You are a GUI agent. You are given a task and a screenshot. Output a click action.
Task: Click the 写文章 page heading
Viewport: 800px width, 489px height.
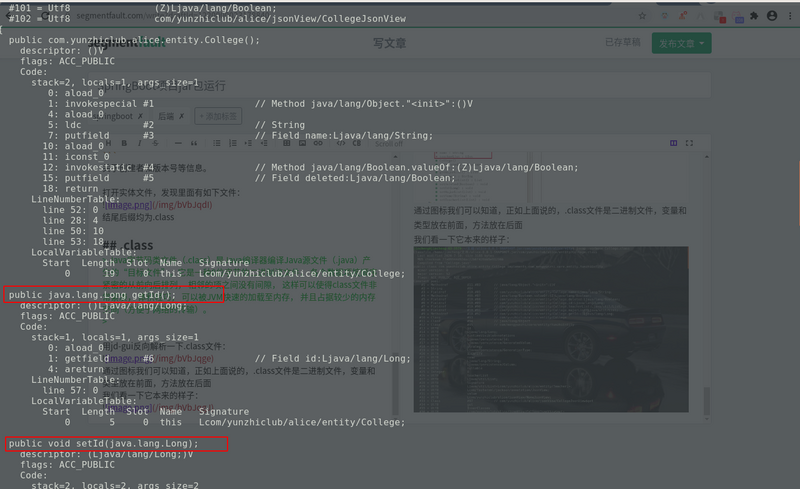[x=389, y=43]
